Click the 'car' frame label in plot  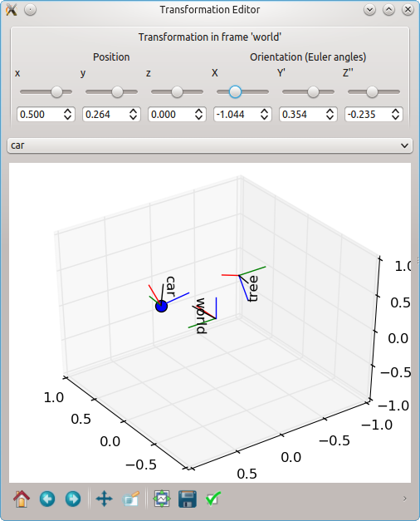tap(170, 286)
